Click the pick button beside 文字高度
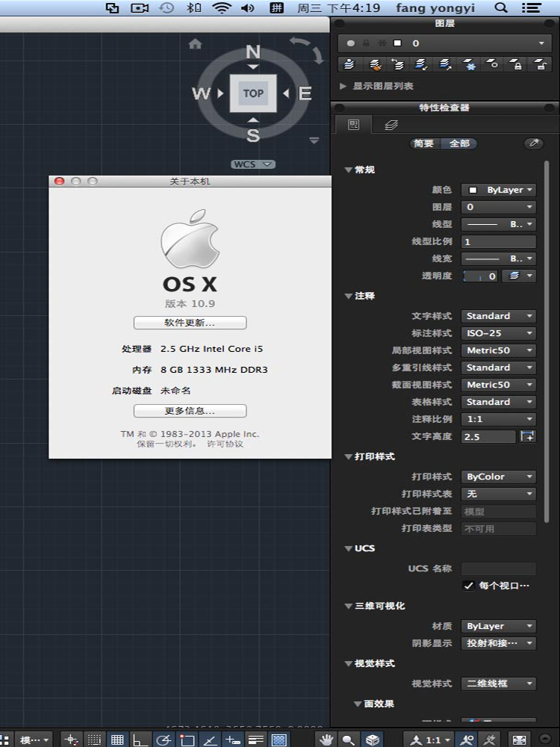Viewport: 560px width, 747px height. tap(528, 436)
